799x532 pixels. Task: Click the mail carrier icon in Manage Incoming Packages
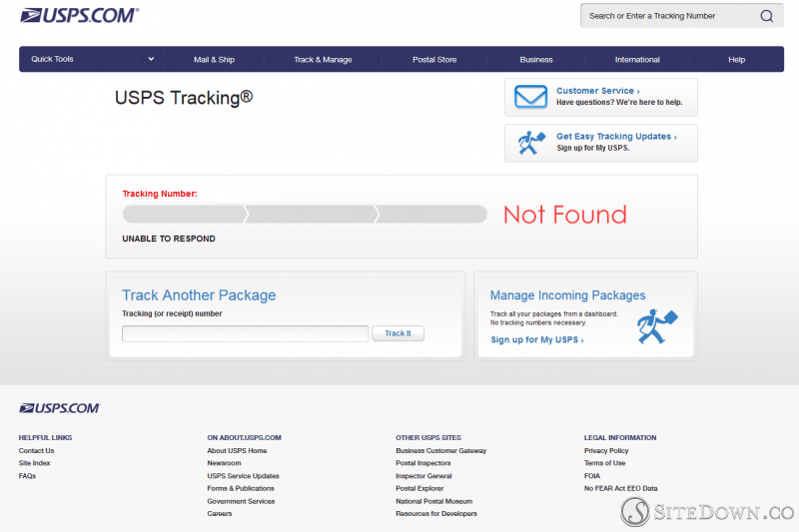pos(656,326)
